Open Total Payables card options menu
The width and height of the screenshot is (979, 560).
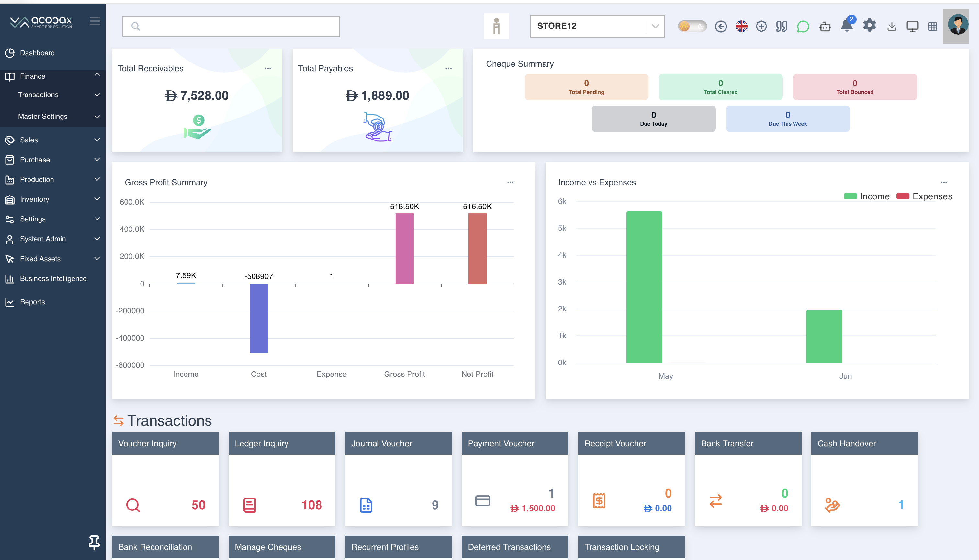point(448,68)
